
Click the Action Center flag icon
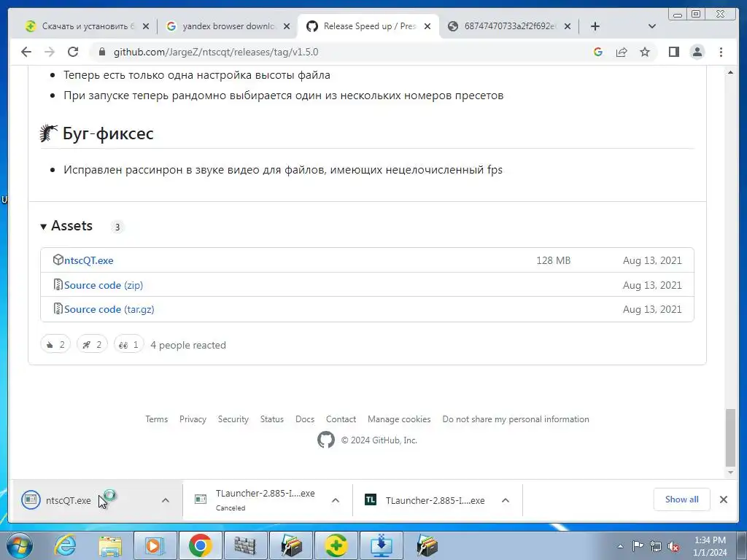point(638,546)
